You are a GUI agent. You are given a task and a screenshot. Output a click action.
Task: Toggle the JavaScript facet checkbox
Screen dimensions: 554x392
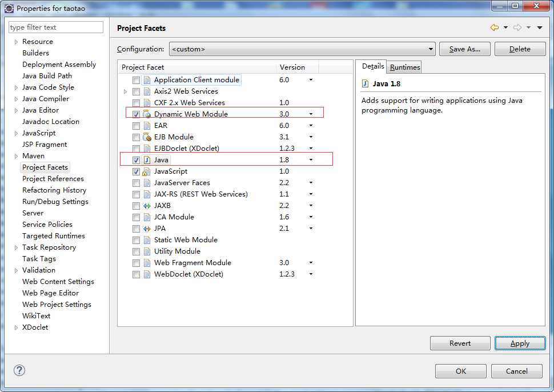click(136, 171)
